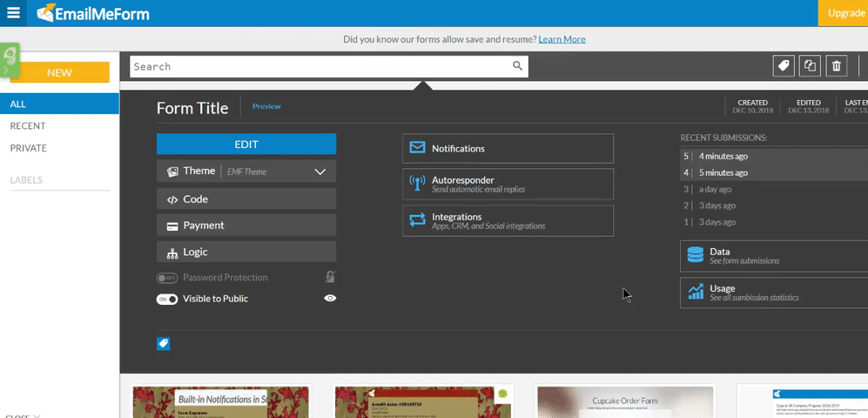Screen dimensions: 868x418
Task: Open submission 1 from 3 days ago
Action: (x=774, y=222)
